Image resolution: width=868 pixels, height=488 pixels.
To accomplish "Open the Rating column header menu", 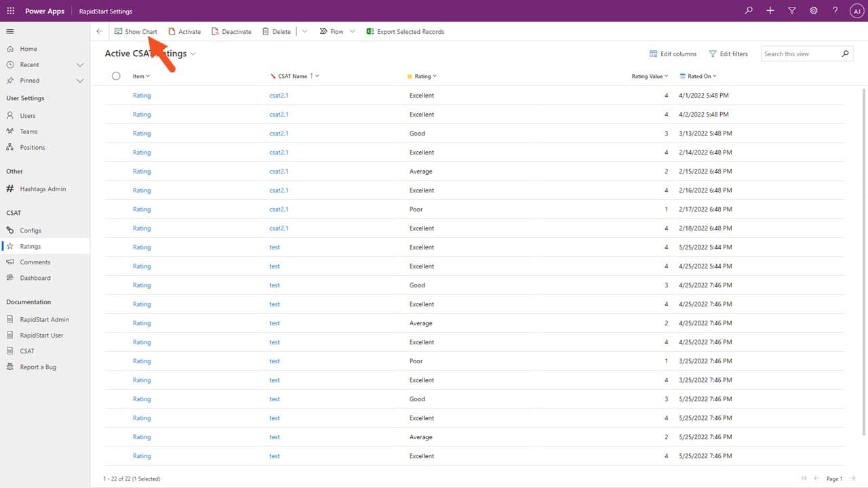I will tap(422, 77).
